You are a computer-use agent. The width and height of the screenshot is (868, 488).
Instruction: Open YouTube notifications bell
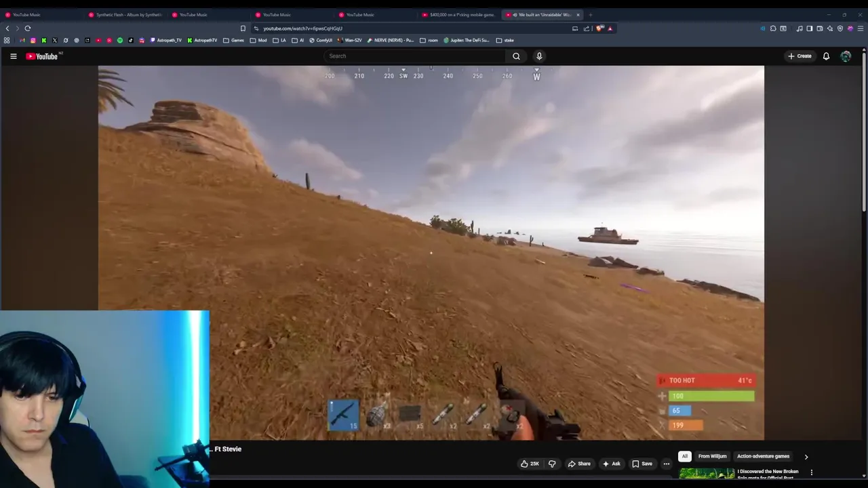coord(826,56)
